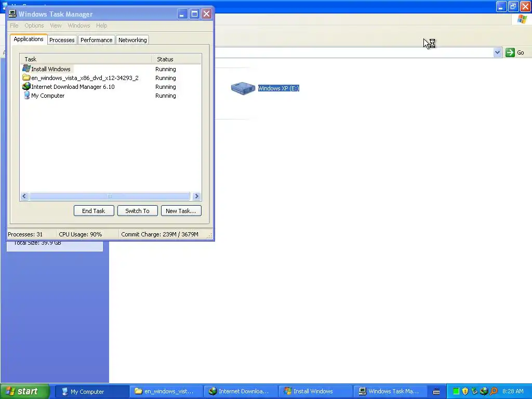Open My Computer taskbar button

91,391
